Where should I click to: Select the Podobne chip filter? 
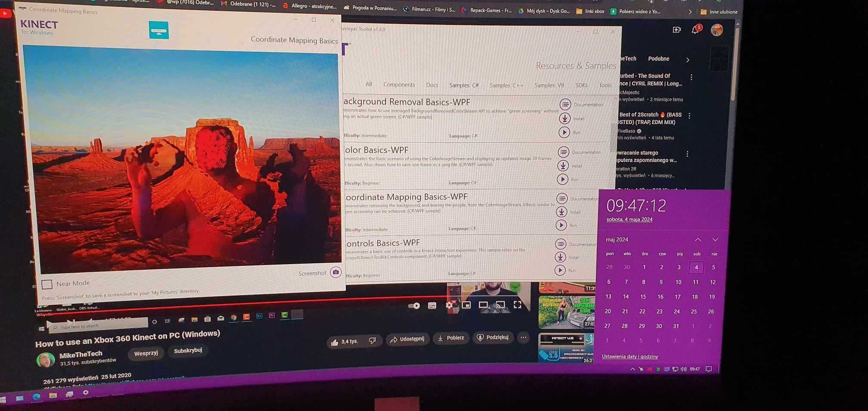(659, 59)
